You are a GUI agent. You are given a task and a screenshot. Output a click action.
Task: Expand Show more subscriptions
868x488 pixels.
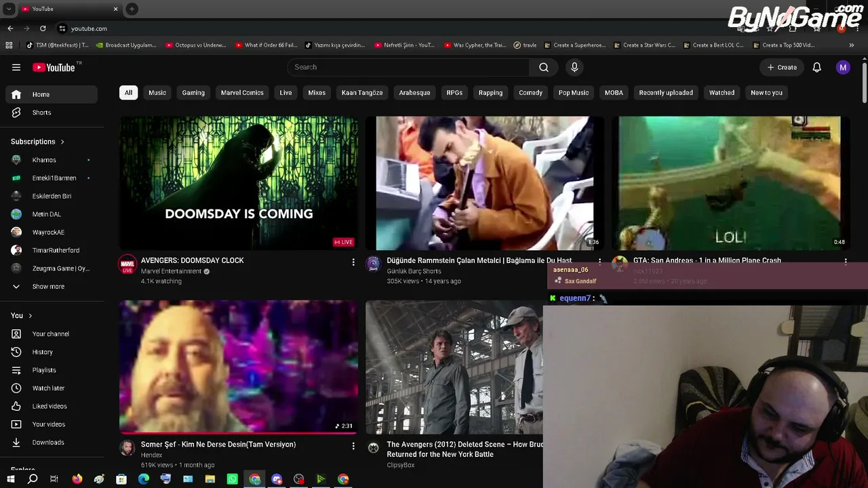click(52, 287)
